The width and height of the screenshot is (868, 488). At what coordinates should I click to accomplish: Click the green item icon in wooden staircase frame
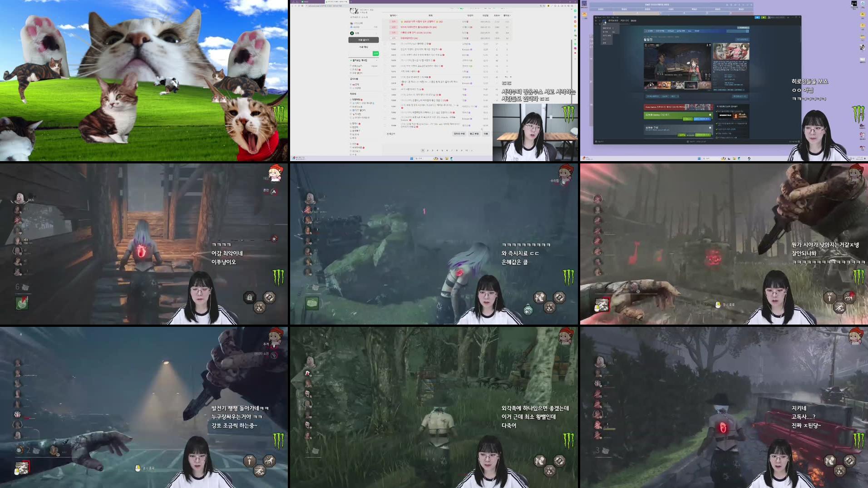(x=22, y=303)
